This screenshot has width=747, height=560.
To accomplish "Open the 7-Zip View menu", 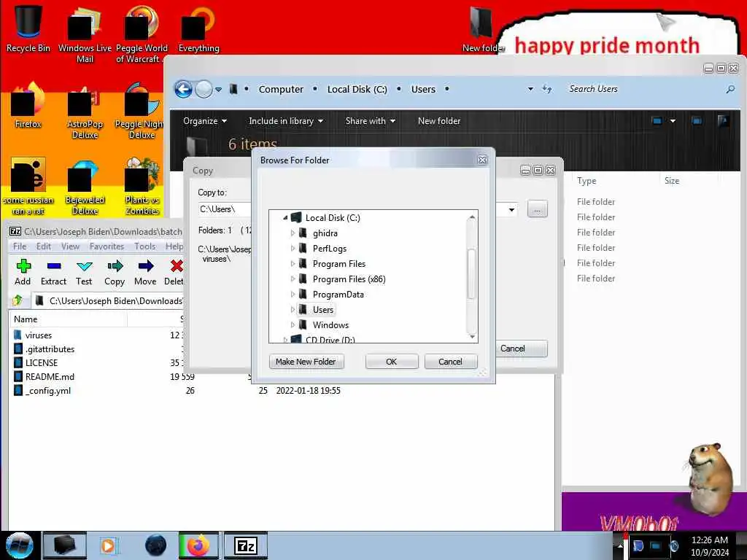I will click(x=70, y=246).
